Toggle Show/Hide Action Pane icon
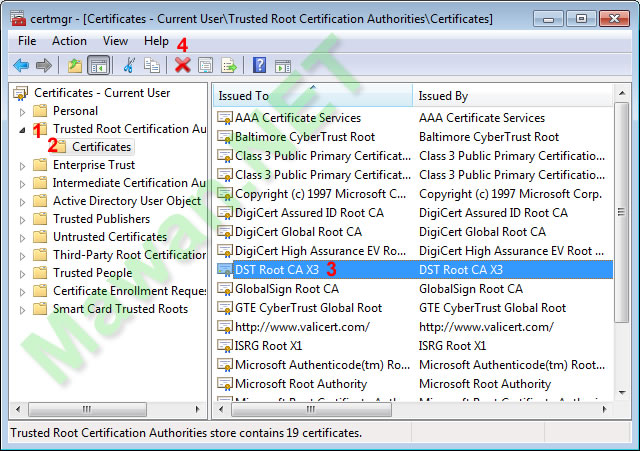Image resolution: width=640 pixels, height=451 pixels. coord(282,66)
